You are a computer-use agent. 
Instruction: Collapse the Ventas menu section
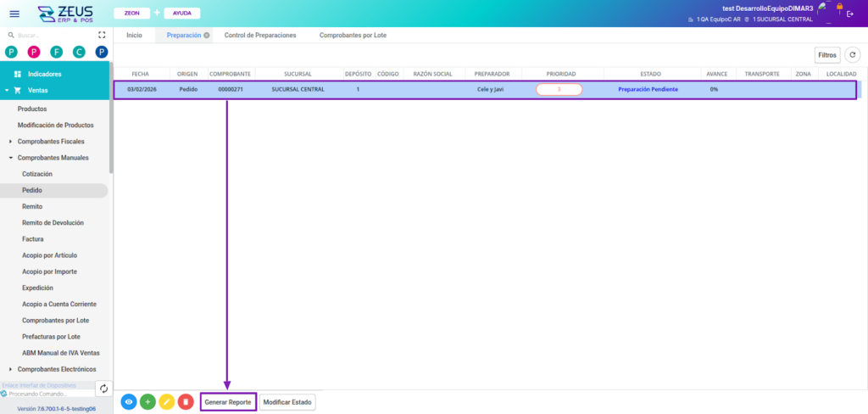7,90
